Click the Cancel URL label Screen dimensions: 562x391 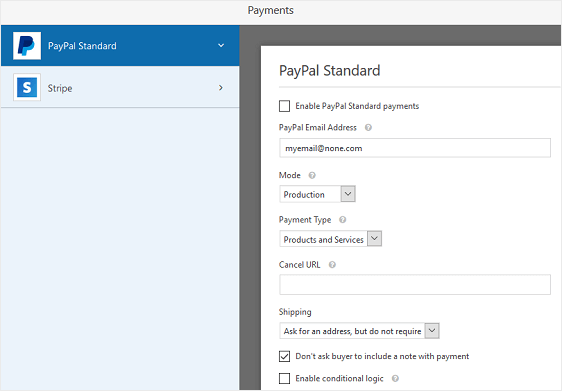(300, 265)
